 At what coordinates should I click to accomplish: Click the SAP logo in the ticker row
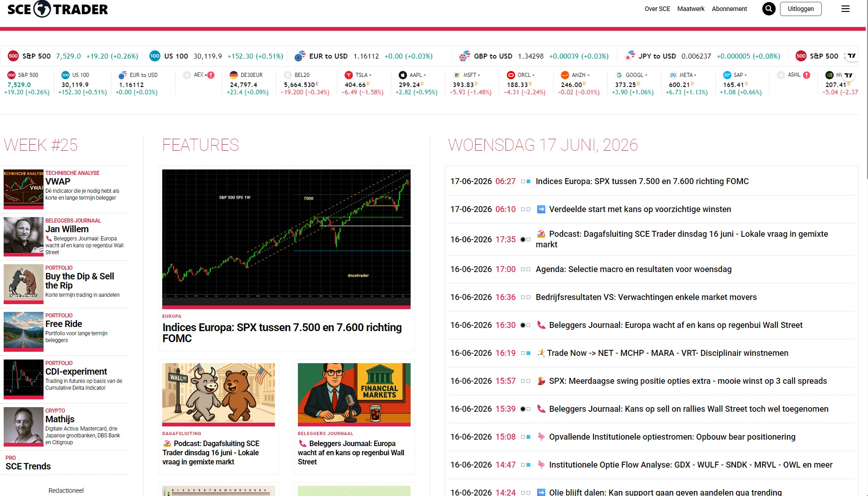pyautogui.click(x=727, y=75)
